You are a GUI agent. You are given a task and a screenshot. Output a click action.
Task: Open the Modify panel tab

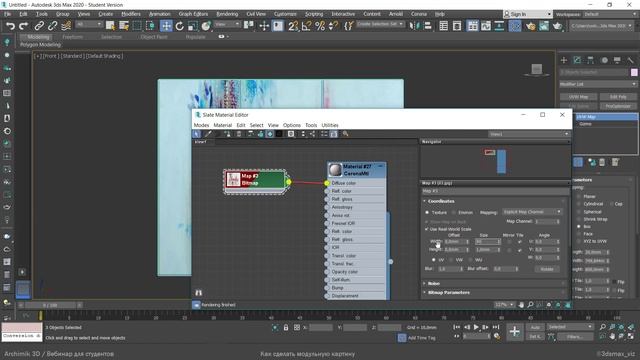coord(577,60)
